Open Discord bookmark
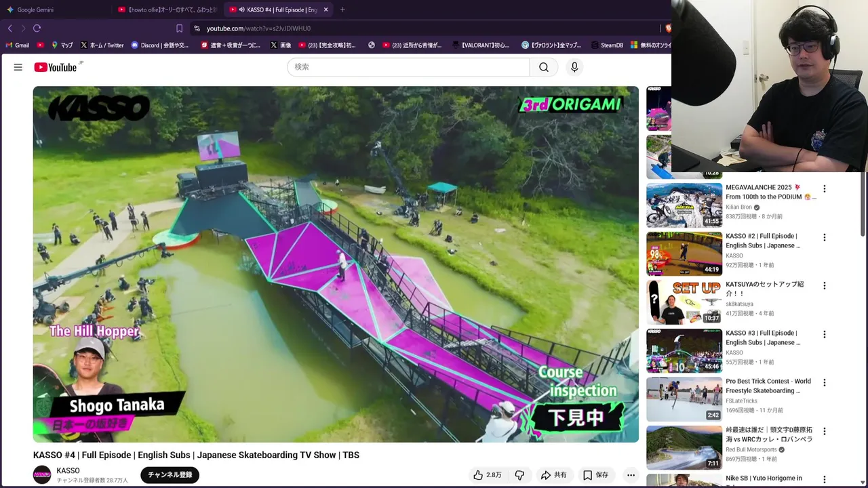868x488 pixels. click(160, 45)
